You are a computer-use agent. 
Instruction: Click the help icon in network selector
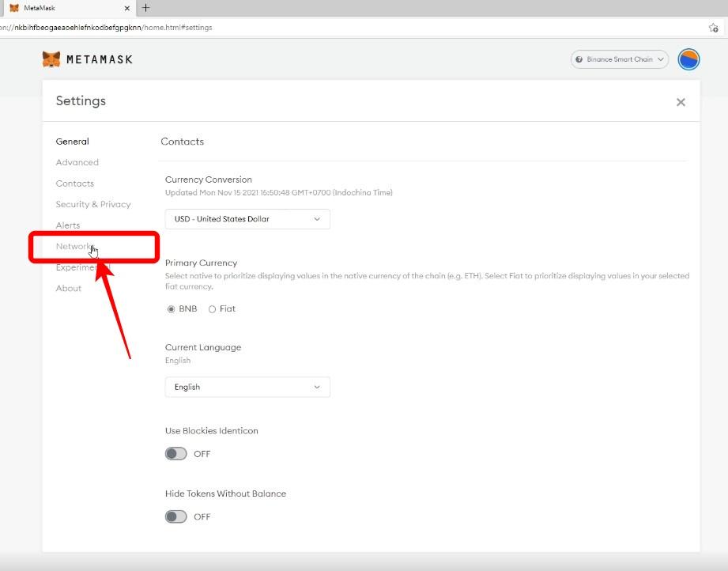tap(579, 59)
